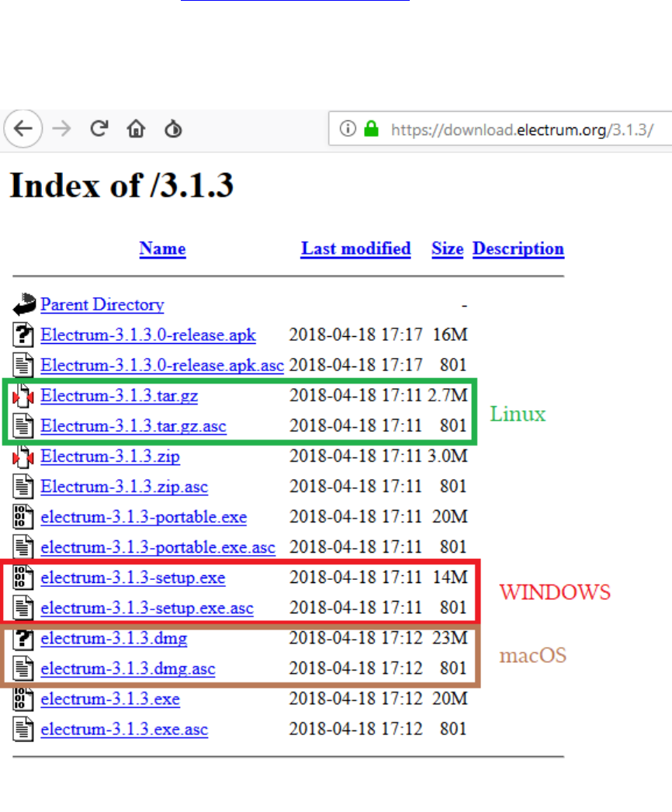Open the Electrum-3.1.3.zip.asc link
Image resolution: width=672 pixels, height=812 pixels.
pos(124,486)
